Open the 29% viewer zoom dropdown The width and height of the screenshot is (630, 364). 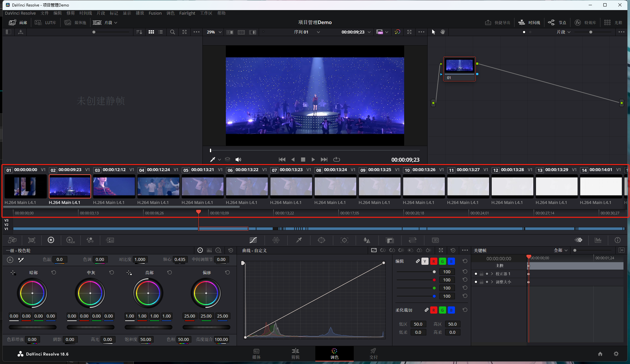[x=214, y=32]
